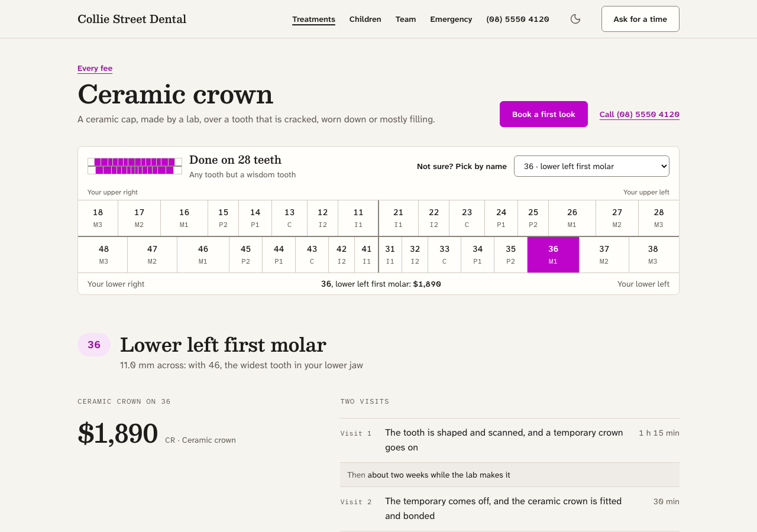Select tooth 18 upper right wisdom tooth
This screenshot has height=532, width=757.
click(98, 218)
